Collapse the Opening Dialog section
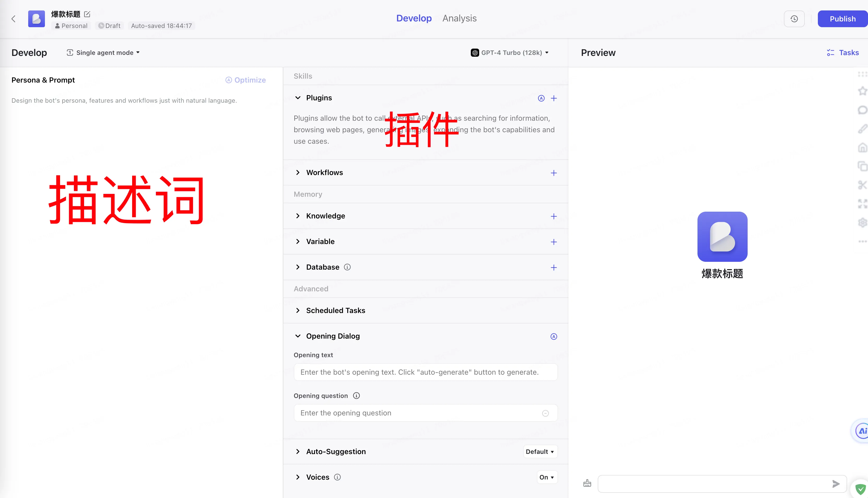This screenshot has height=498, width=868. (x=298, y=336)
